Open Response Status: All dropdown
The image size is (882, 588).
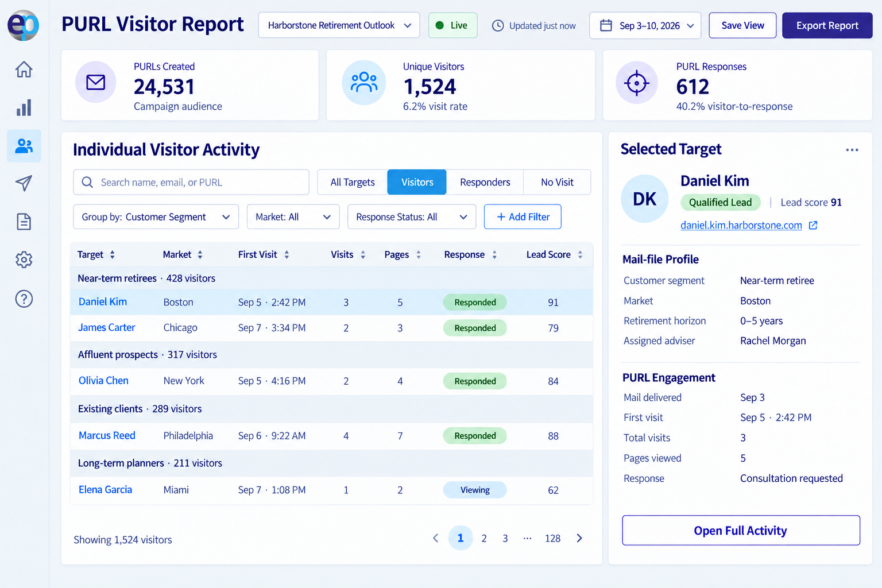412,217
